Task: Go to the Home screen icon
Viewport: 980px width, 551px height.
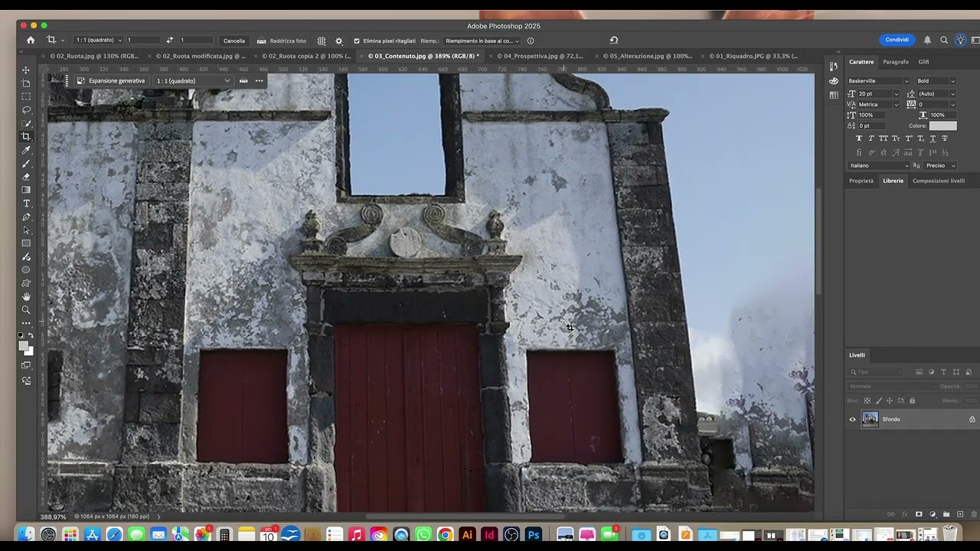Action: click(31, 41)
